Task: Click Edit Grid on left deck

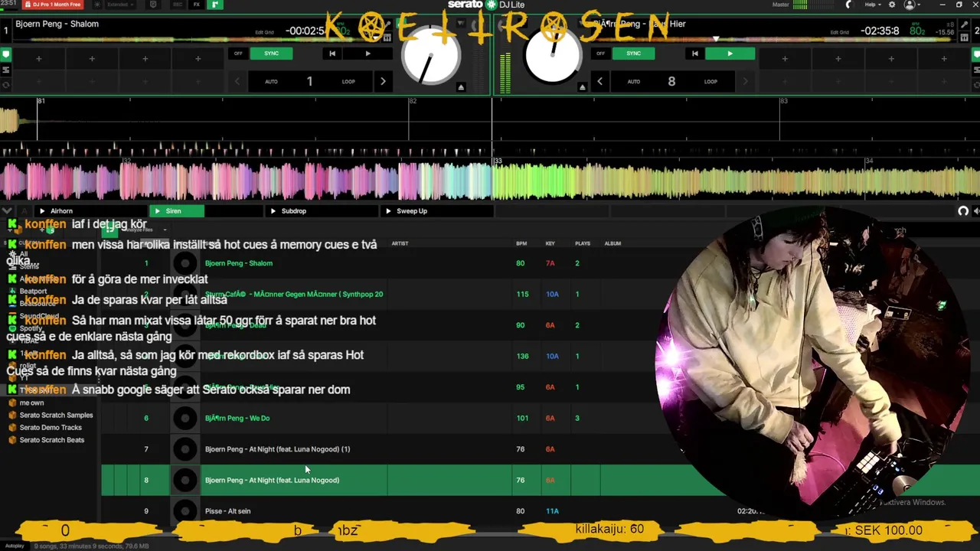Action: pos(264,32)
